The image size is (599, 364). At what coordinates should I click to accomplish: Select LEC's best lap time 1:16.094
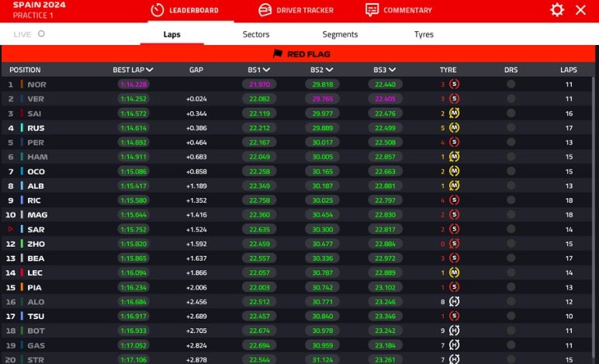(133, 272)
